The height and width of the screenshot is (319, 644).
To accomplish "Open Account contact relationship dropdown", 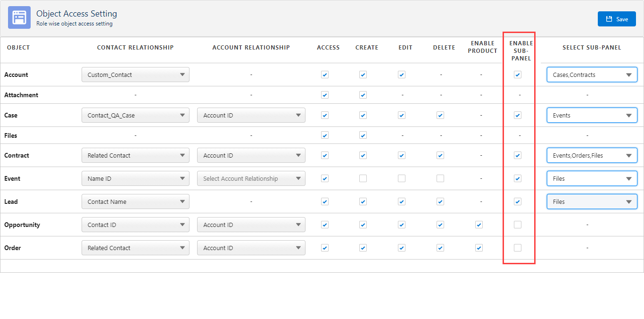I will pyautogui.click(x=135, y=75).
